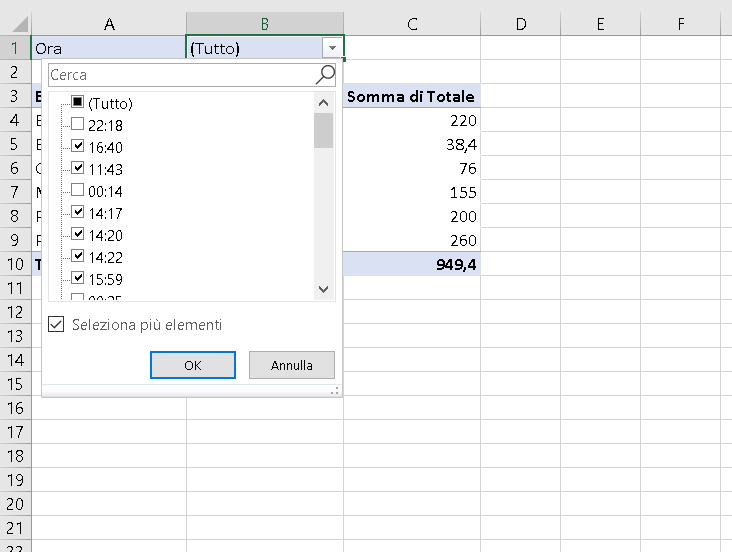Select row 12 header
The height and width of the screenshot is (552, 732).
click(15, 312)
